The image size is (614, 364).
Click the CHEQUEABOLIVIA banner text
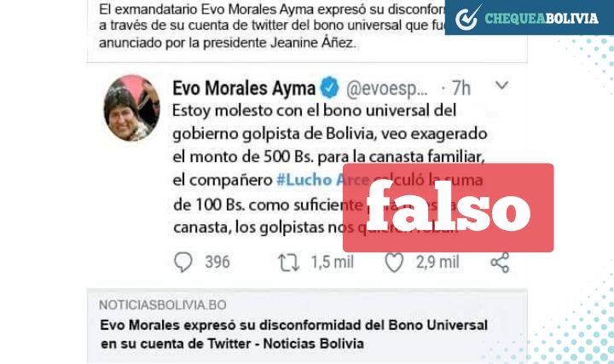[x=542, y=19]
